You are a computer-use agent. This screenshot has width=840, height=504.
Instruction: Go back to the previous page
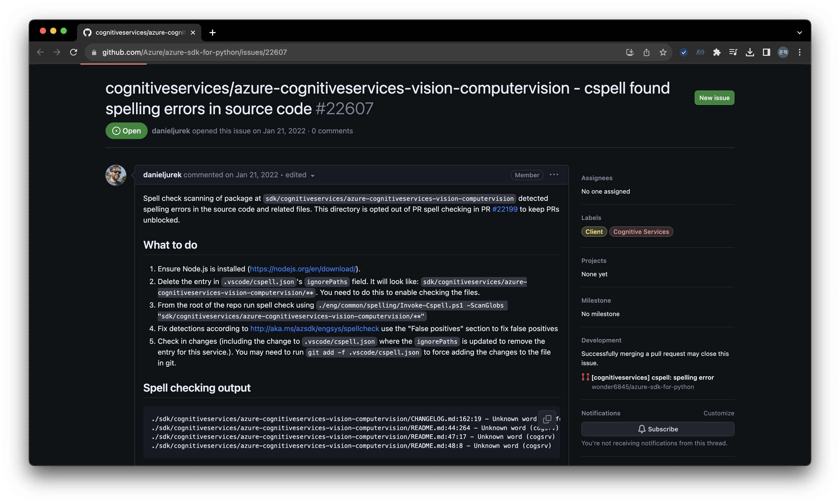pos(40,52)
